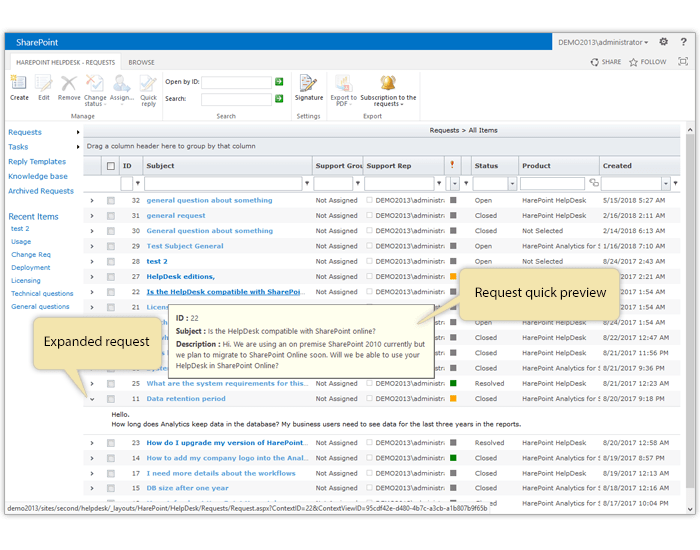This screenshot has height=550, width=700.
Task: Open Subscription to the requests bell
Action: point(388,83)
